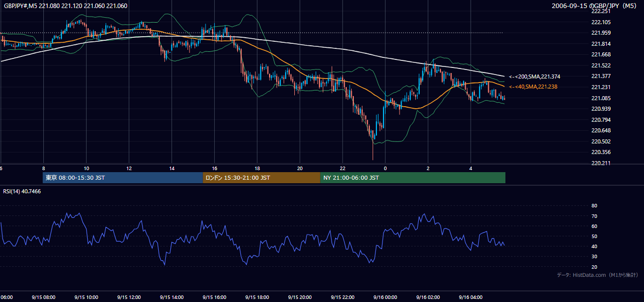This screenshot has width=644, height=302.
Task: Click price axis value 220.356
Action: (x=601, y=152)
